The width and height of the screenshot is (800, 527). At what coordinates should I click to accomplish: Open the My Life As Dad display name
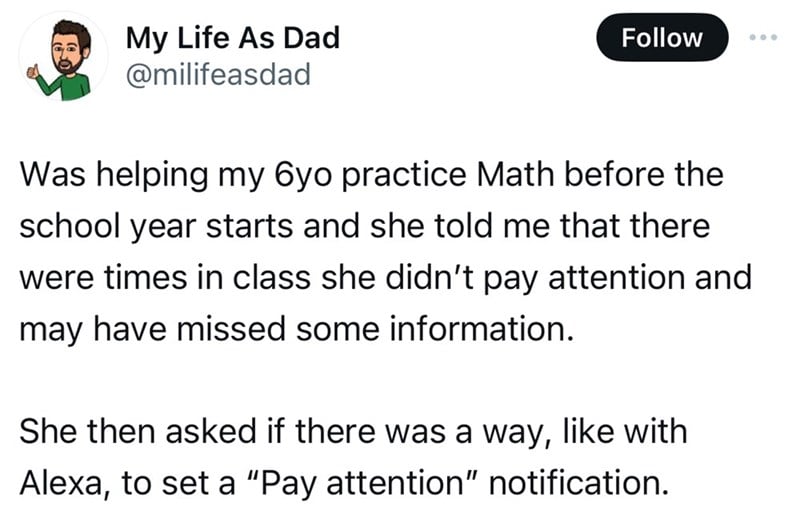[233, 39]
